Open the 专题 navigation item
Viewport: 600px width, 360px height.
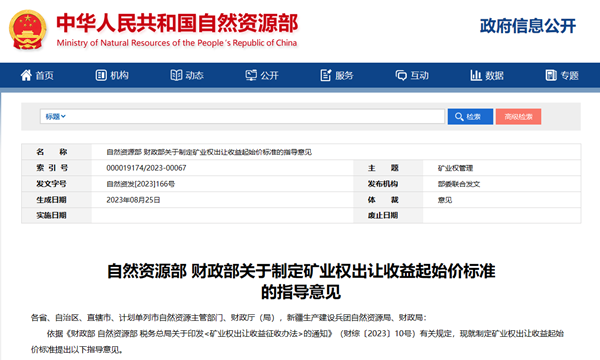(562, 75)
